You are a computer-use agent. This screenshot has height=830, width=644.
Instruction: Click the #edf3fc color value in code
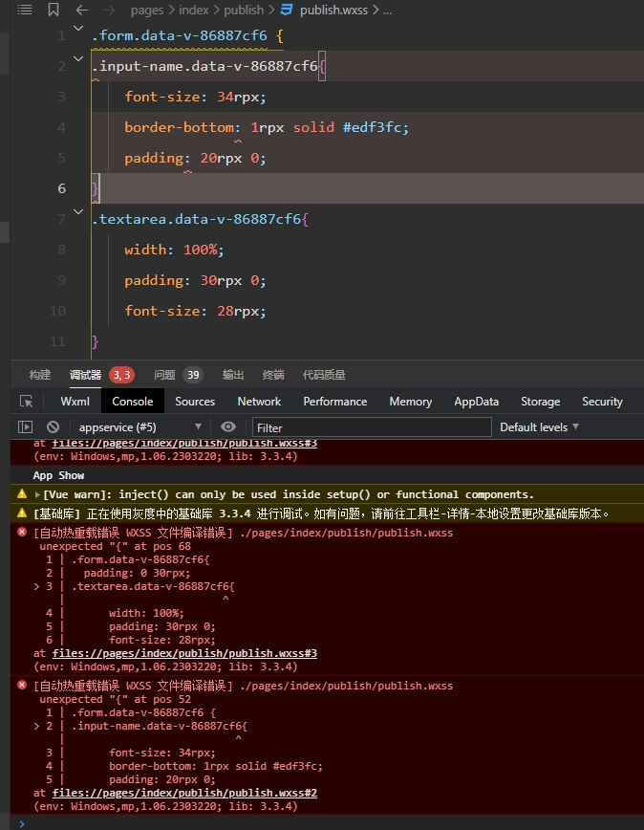click(x=373, y=127)
